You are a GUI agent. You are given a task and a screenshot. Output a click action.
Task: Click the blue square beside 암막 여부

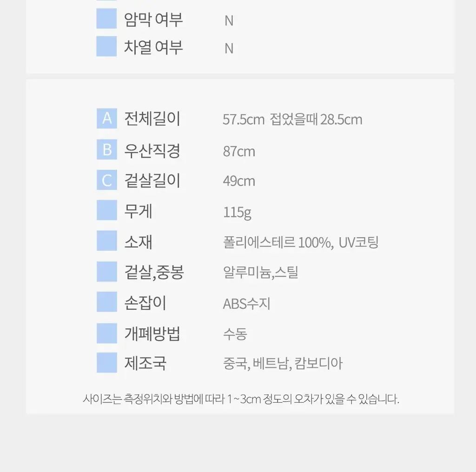(106, 19)
